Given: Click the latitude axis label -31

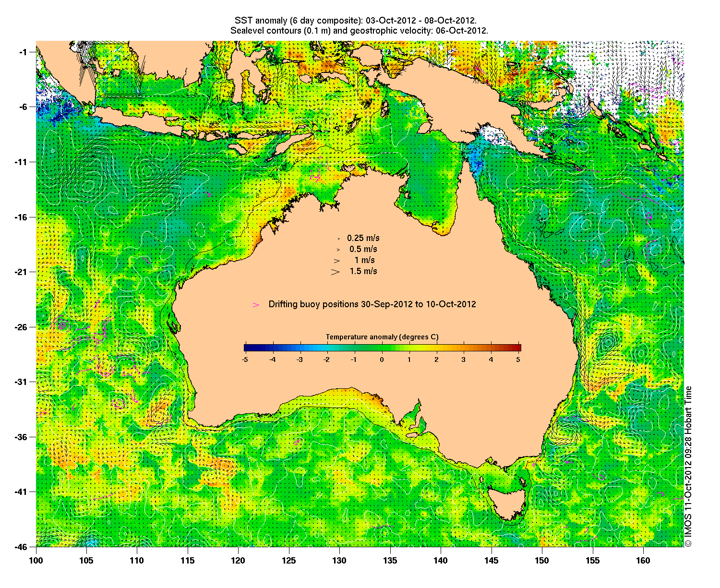Looking at the screenshot, I should (21, 382).
